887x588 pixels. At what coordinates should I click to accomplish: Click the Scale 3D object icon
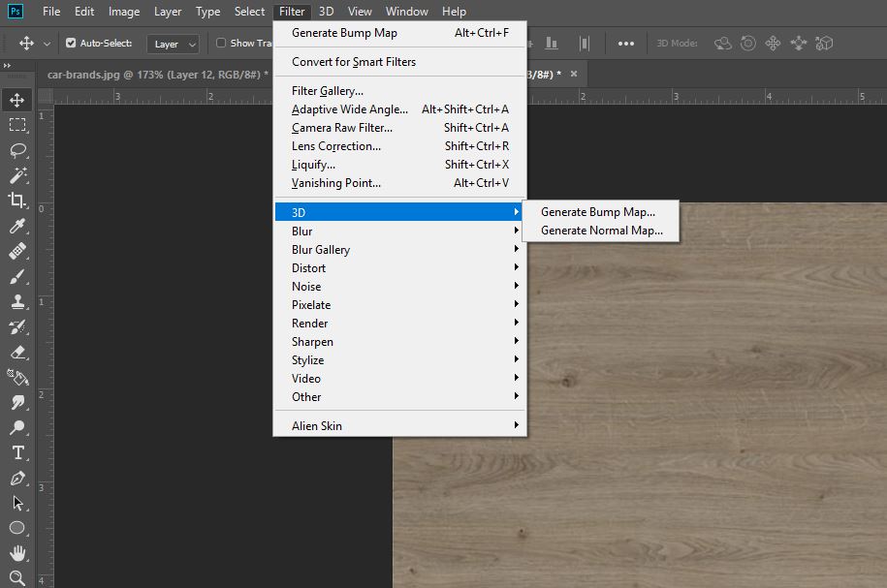click(x=824, y=44)
